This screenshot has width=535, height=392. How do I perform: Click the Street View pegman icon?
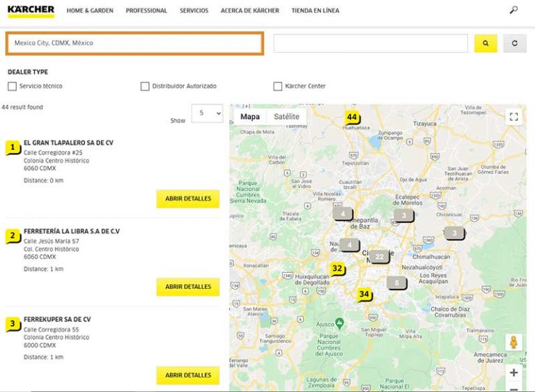[513, 342]
